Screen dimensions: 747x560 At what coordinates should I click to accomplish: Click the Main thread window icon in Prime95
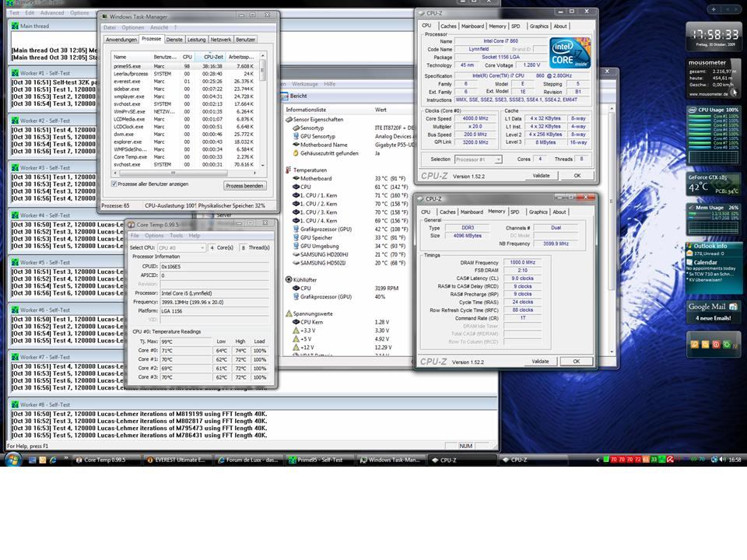(15, 26)
